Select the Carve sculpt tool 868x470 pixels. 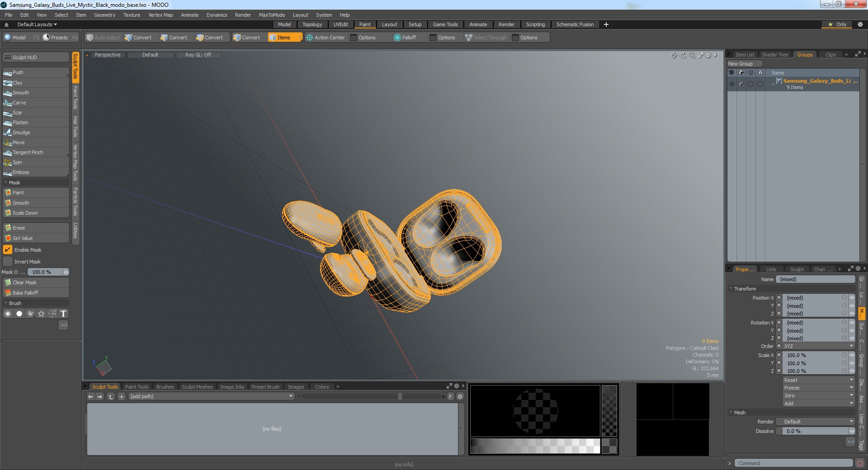tap(36, 103)
